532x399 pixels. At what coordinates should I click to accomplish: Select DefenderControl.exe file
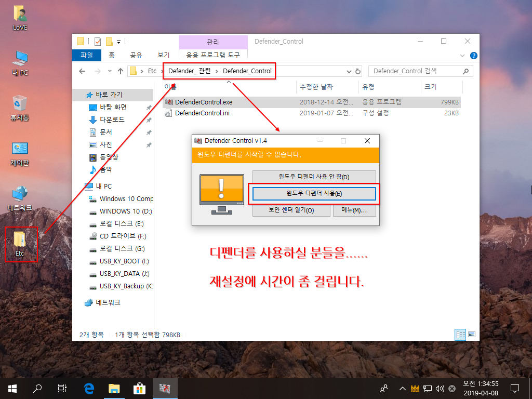click(312, 102)
